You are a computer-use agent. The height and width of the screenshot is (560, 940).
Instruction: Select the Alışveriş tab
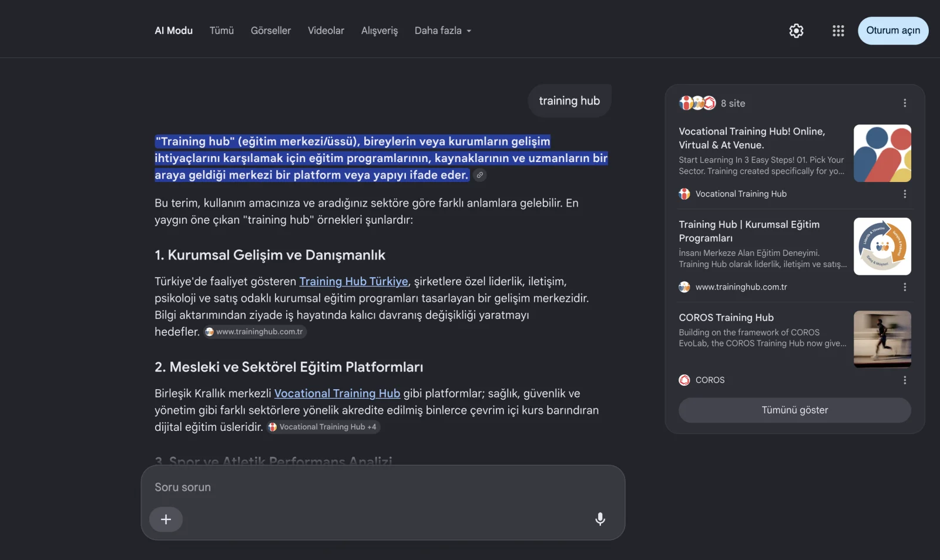pyautogui.click(x=380, y=31)
